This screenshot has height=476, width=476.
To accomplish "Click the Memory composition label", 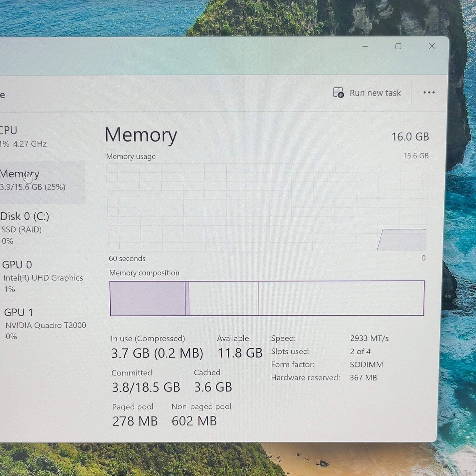I will click(144, 273).
